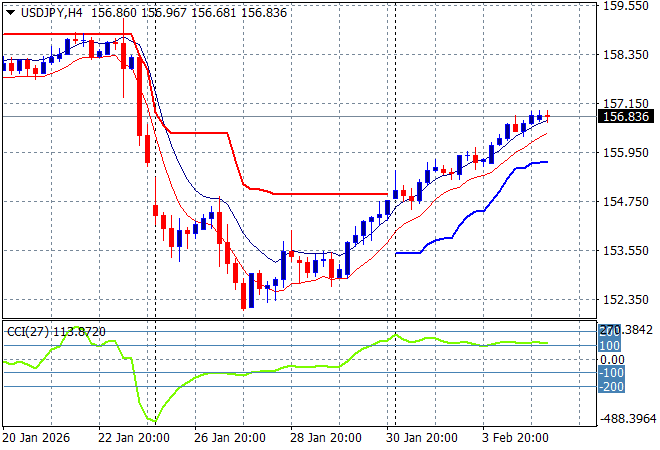Click the 154.750 price axis label
660x450 pixels.
(x=626, y=202)
